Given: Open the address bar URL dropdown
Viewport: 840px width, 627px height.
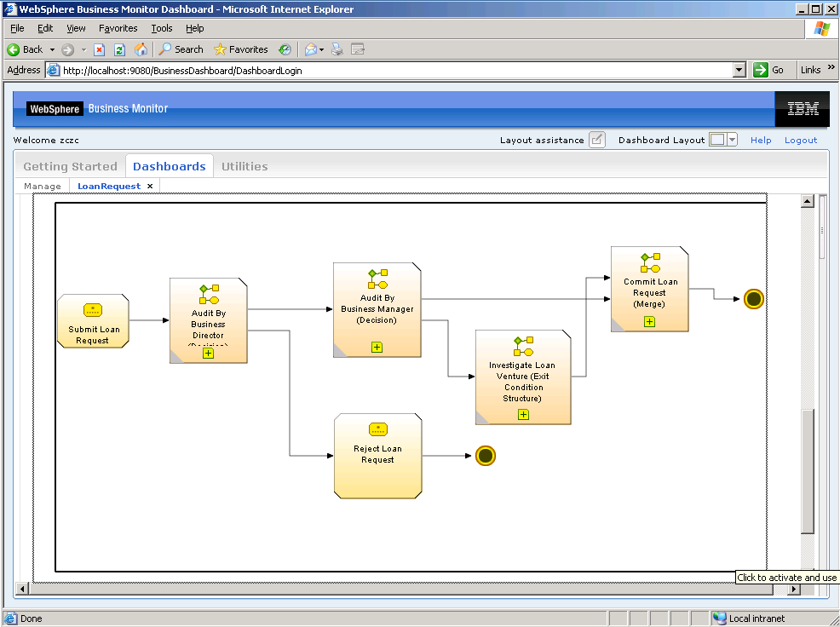Looking at the screenshot, I should pos(739,71).
